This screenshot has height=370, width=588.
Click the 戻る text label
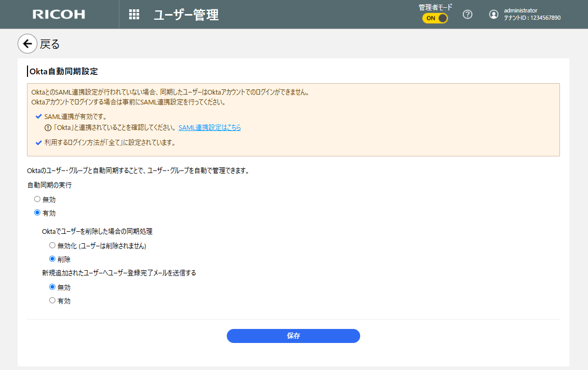coord(50,45)
